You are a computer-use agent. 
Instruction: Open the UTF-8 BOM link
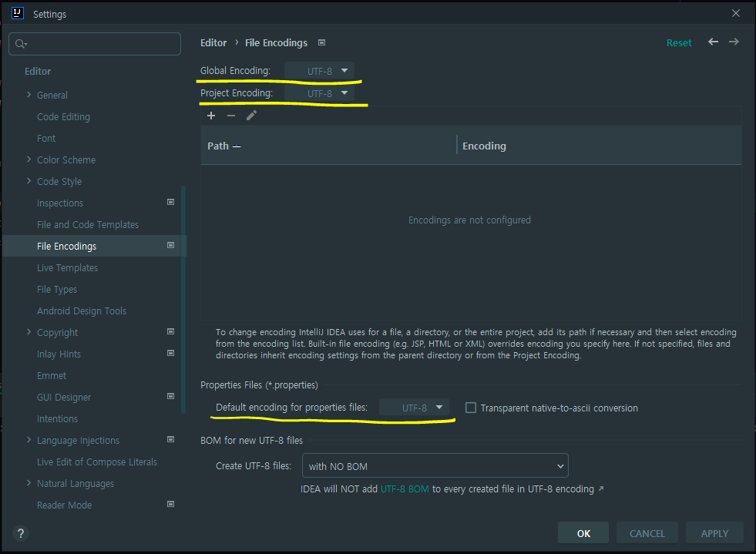coord(405,489)
